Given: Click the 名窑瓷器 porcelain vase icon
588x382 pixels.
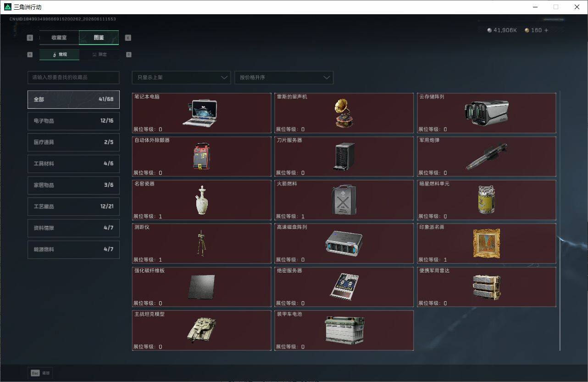Looking at the screenshot, I should pyautogui.click(x=201, y=200).
